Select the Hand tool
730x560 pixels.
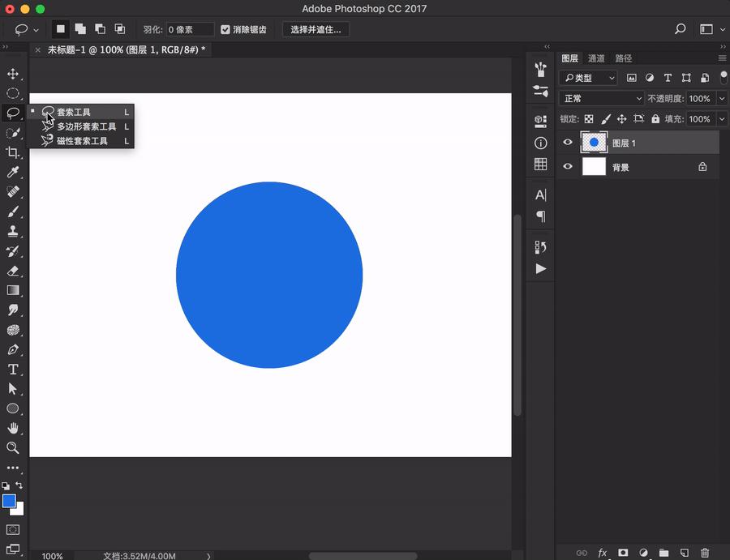click(x=13, y=428)
